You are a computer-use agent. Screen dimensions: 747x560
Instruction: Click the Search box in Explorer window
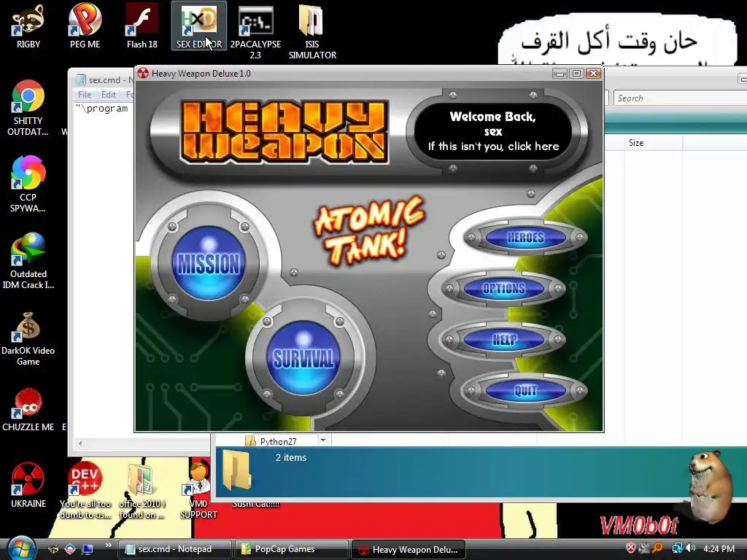681,98
